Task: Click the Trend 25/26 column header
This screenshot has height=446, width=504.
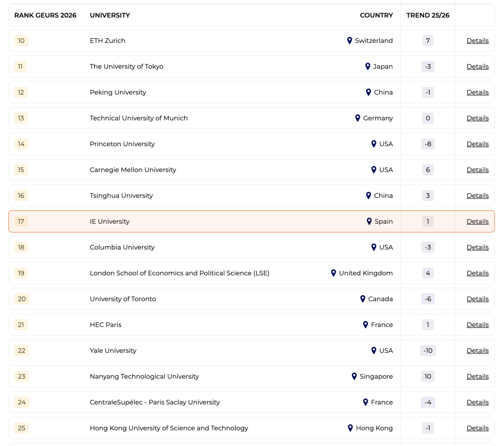Action: 428,15
